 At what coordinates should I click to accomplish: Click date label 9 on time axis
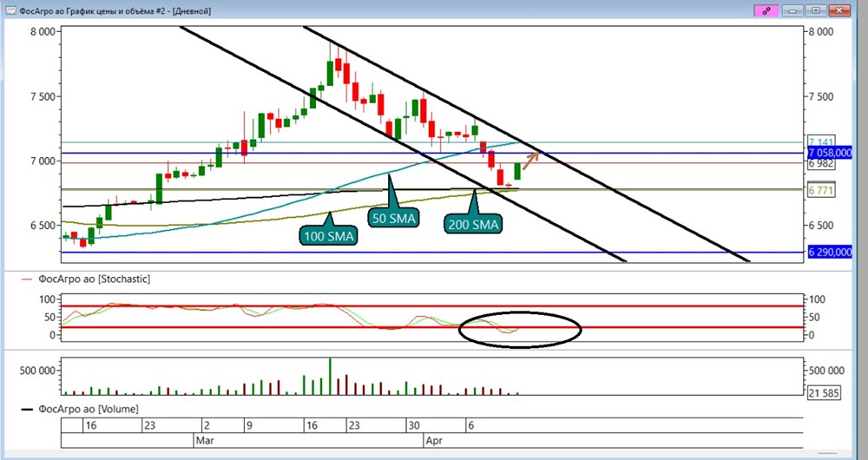pos(250,425)
